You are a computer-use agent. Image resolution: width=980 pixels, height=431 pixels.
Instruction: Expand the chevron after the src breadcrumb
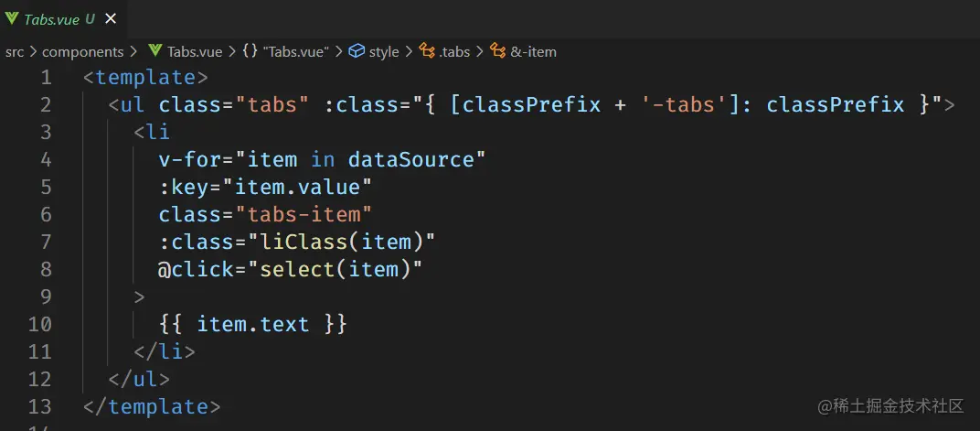click(x=32, y=51)
